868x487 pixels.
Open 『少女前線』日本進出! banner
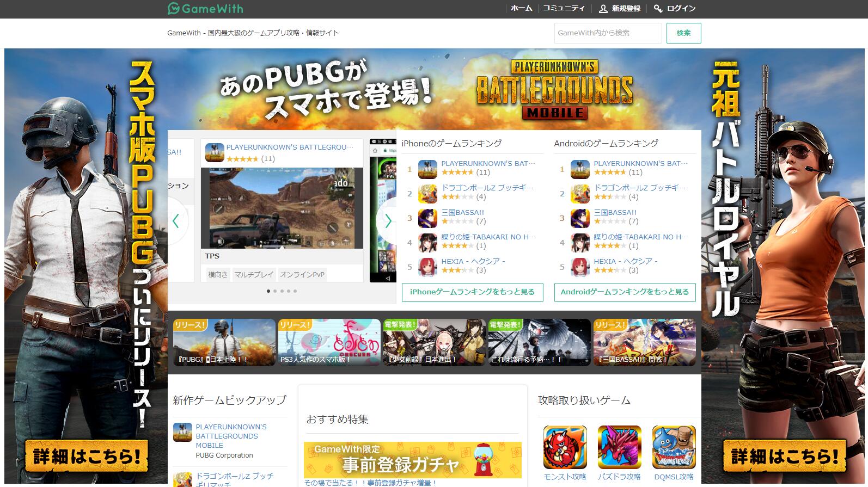tap(434, 342)
